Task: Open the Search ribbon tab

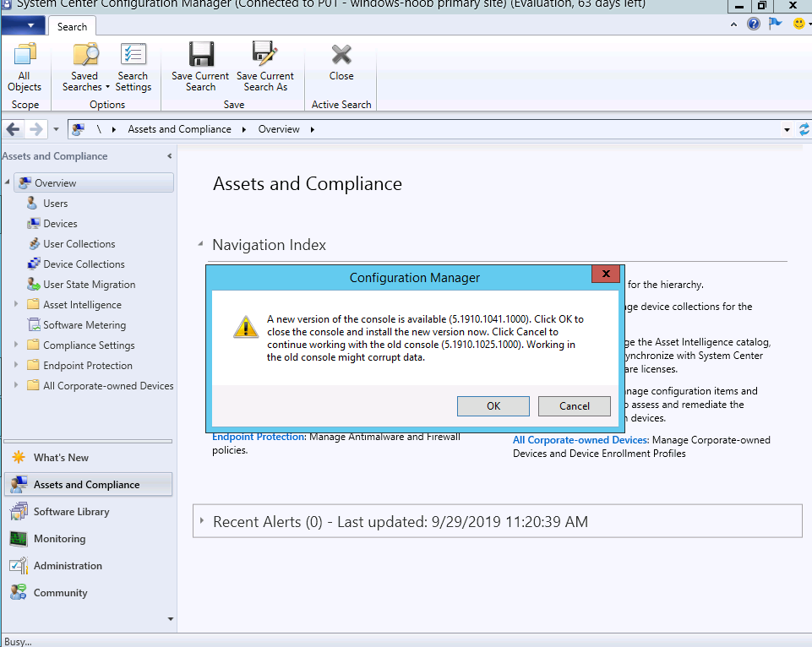Action: (72, 26)
